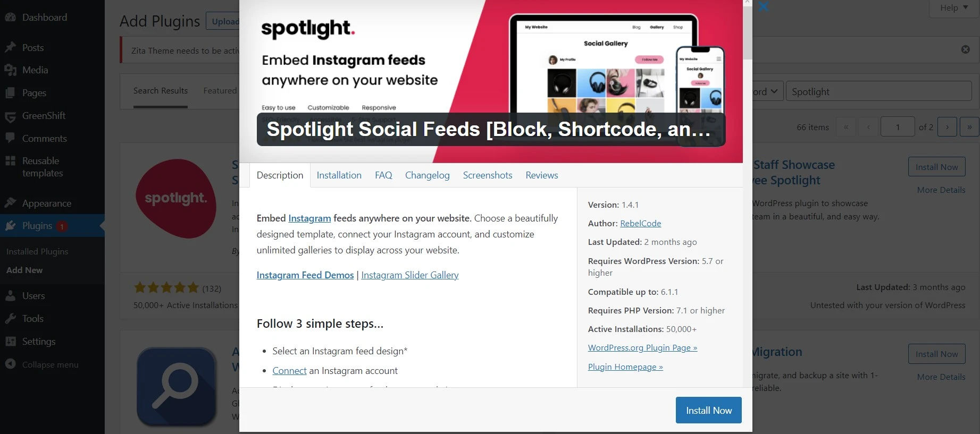Open Media library icon

coord(10,70)
